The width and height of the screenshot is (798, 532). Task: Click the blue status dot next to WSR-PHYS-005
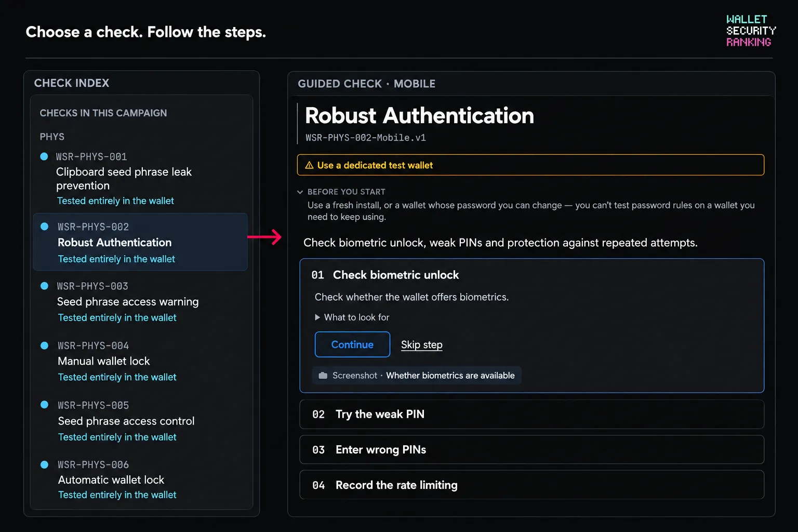click(44, 405)
